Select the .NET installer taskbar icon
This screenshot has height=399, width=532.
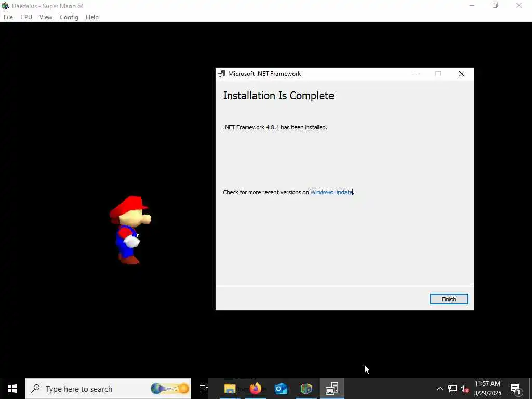(332, 389)
